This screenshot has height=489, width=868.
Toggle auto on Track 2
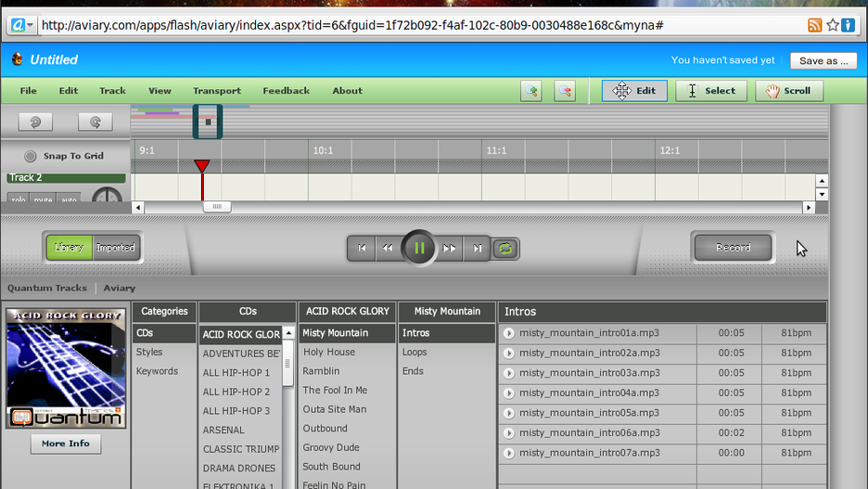[69, 198]
